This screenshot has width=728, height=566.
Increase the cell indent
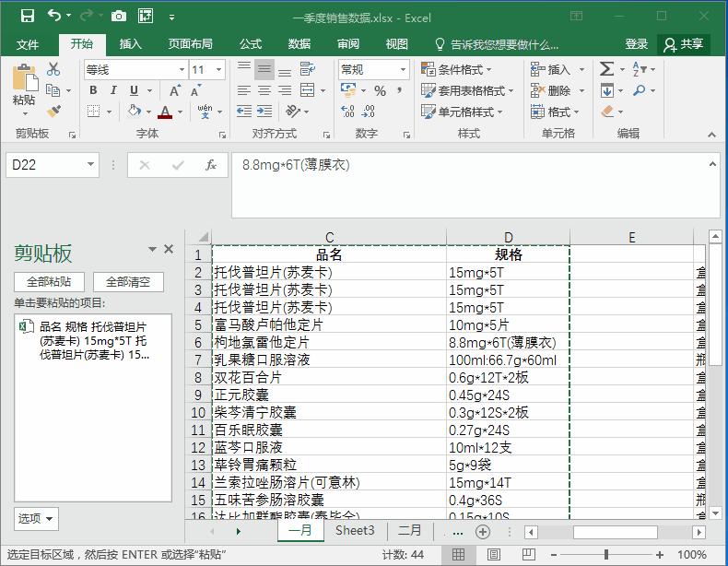(x=264, y=112)
